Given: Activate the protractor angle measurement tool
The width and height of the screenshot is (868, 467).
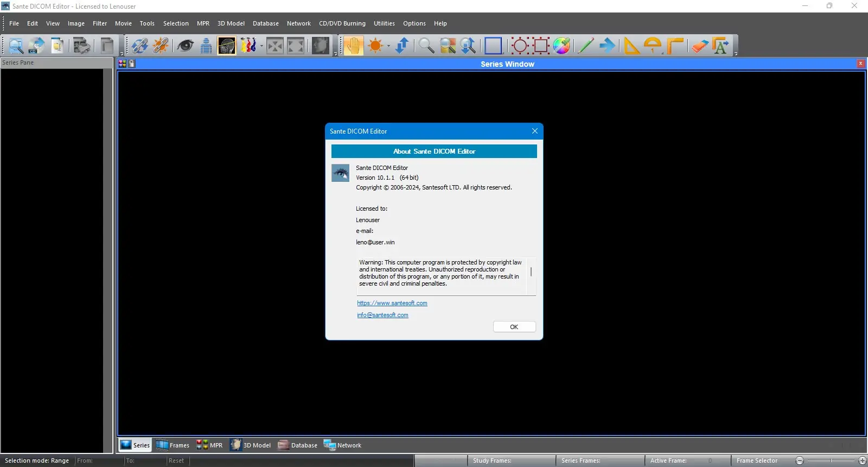Looking at the screenshot, I should pos(653,46).
